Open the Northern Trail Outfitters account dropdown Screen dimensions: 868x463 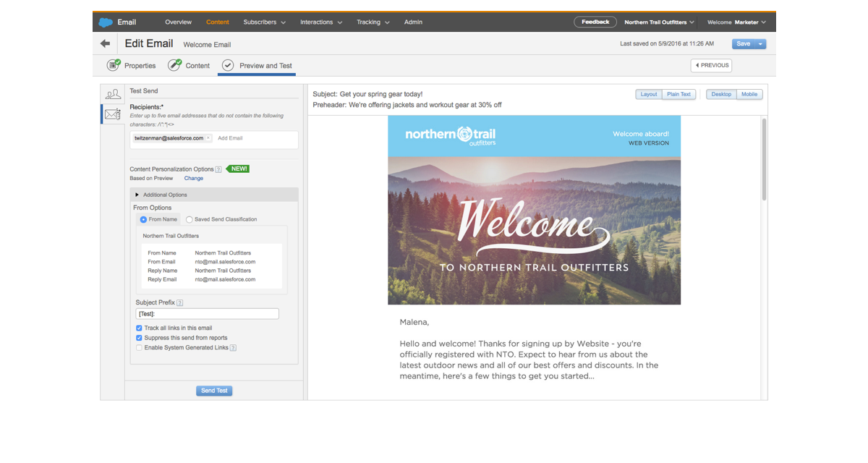pos(659,22)
